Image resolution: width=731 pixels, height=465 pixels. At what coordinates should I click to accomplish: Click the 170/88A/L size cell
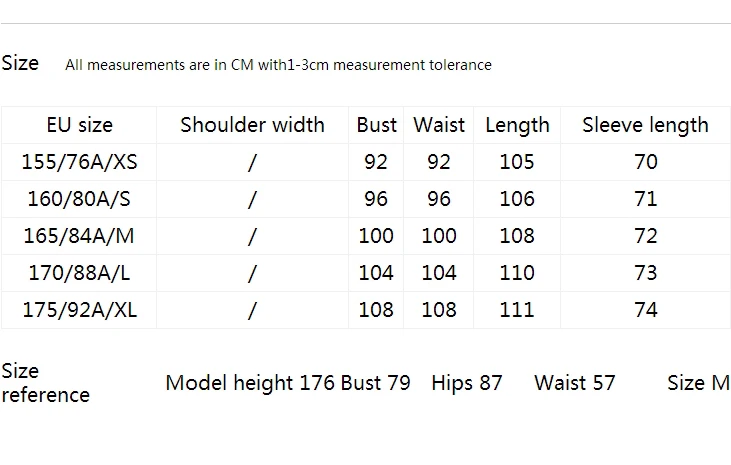click(x=79, y=272)
